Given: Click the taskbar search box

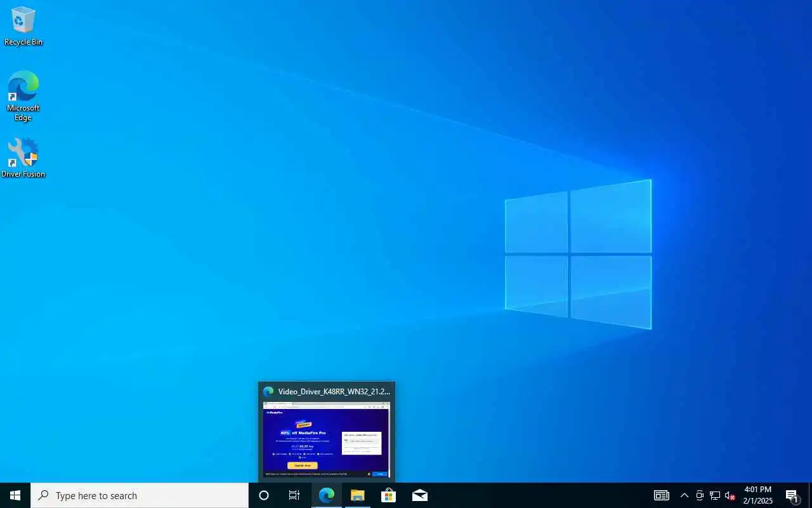Looking at the screenshot, I should tap(140, 495).
